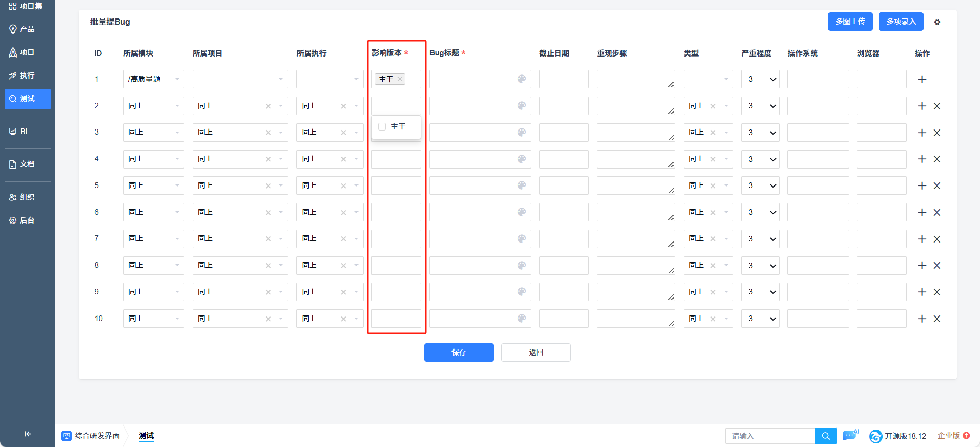The height and width of the screenshot is (447, 980).
Task: Click the ZenTao logo icon beside 开源版18.12
Action: pyautogui.click(x=875, y=436)
